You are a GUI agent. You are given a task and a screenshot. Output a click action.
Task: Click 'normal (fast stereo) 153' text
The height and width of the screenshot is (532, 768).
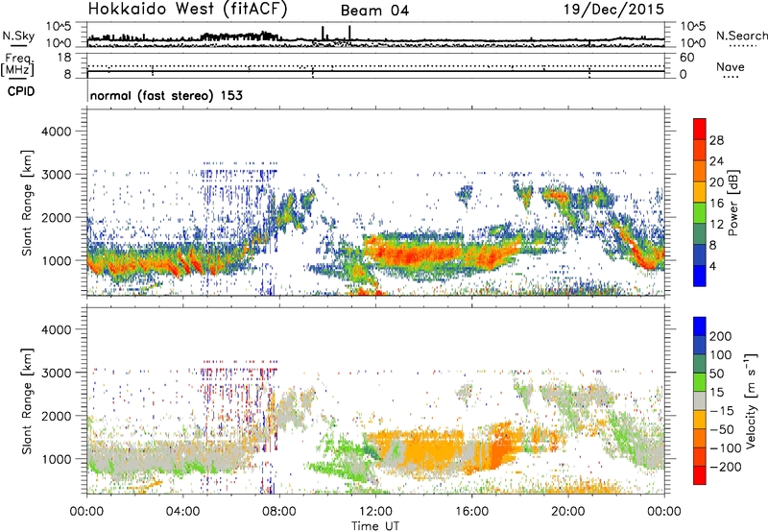pyautogui.click(x=166, y=95)
